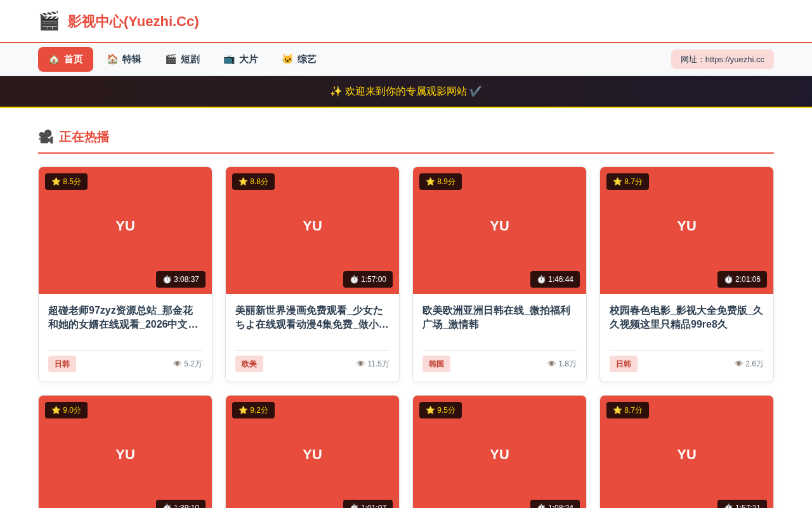Click the 日韩 tag on the 校园春色电影 card
812x508 pixels.
[624, 364]
